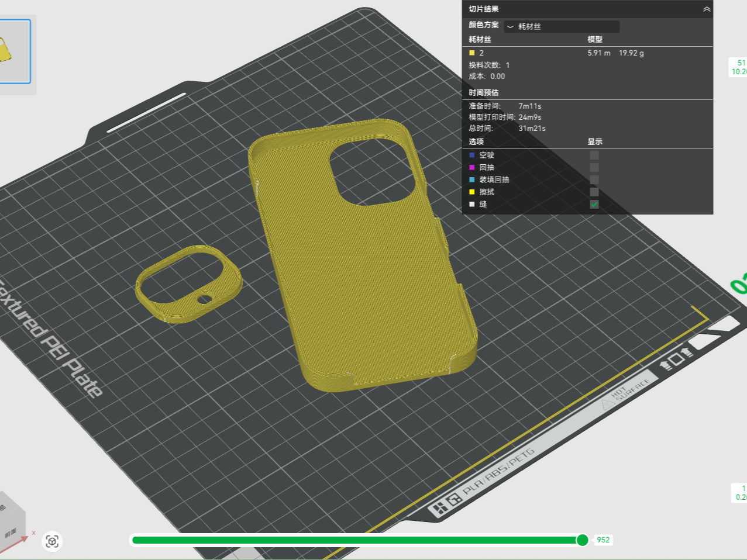Click the 时间预估 section header
Image resolution: width=747 pixels, height=560 pixels.
pyautogui.click(x=483, y=92)
